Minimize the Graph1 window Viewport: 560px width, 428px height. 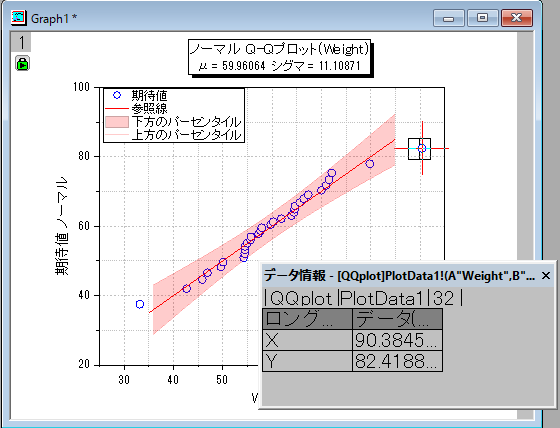point(449,18)
